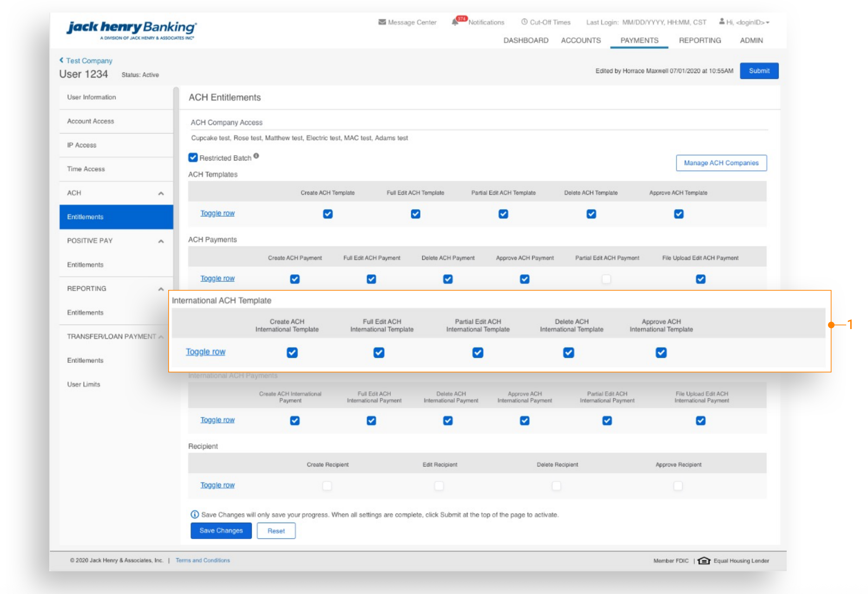This screenshot has width=868, height=594.
Task: Go to the ACCOUNTS tab
Action: coord(581,40)
